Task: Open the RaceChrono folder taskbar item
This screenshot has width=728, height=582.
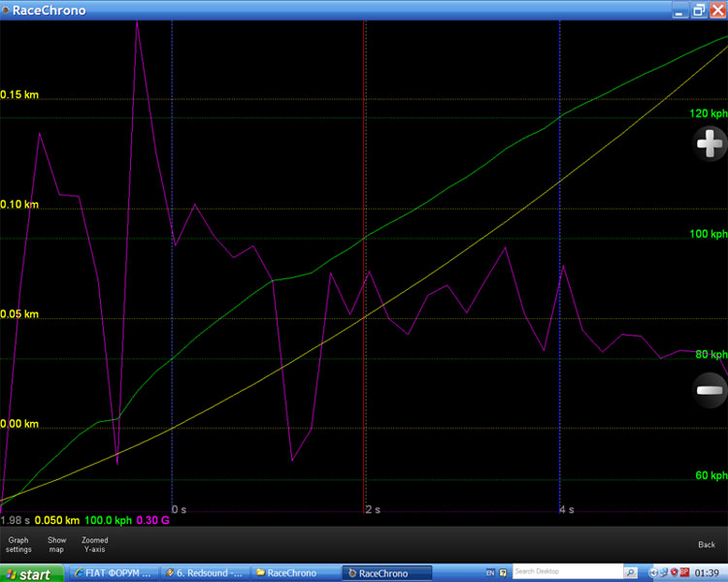Action: (293, 573)
